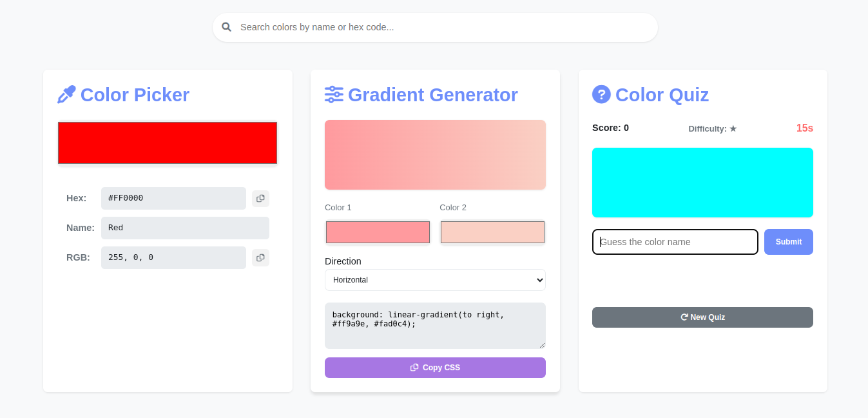Copy the RGB value with the copy icon
This screenshot has height=418, width=868.
pos(260,257)
